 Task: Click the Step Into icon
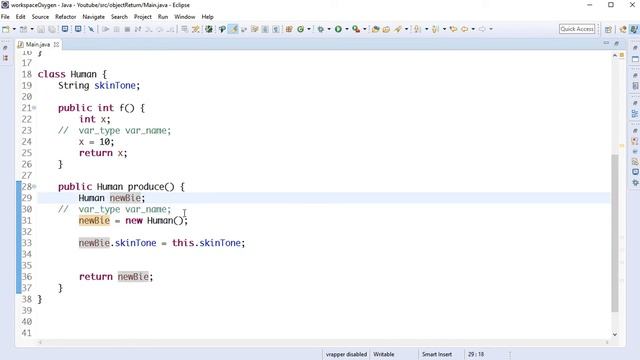[149, 29]
